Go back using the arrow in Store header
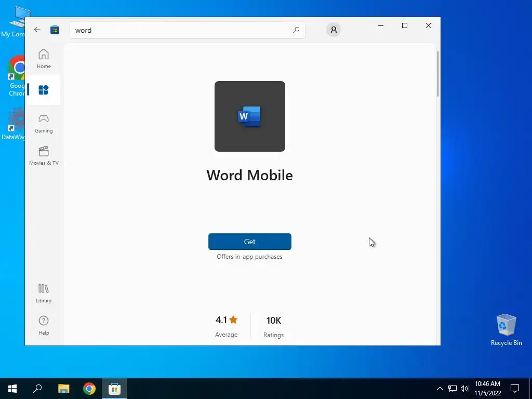The image size is (532, 399). 37,30
